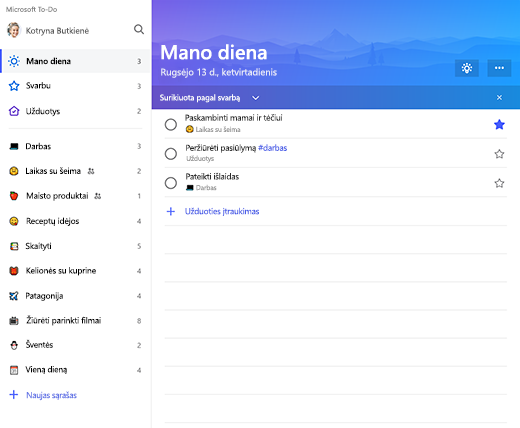Screen dimensions: 520x428
Task: Open the Šventės list
Action: pyautogui.click(x=76, y=345)
